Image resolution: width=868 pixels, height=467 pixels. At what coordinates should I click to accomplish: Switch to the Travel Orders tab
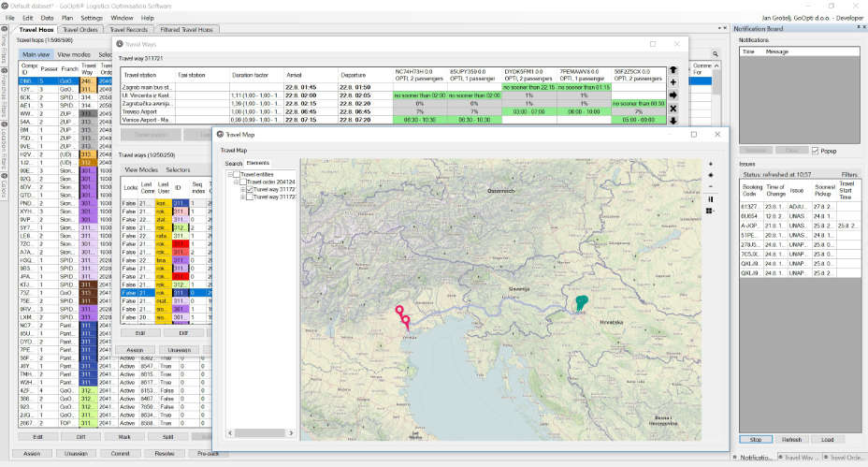[80, 30]
